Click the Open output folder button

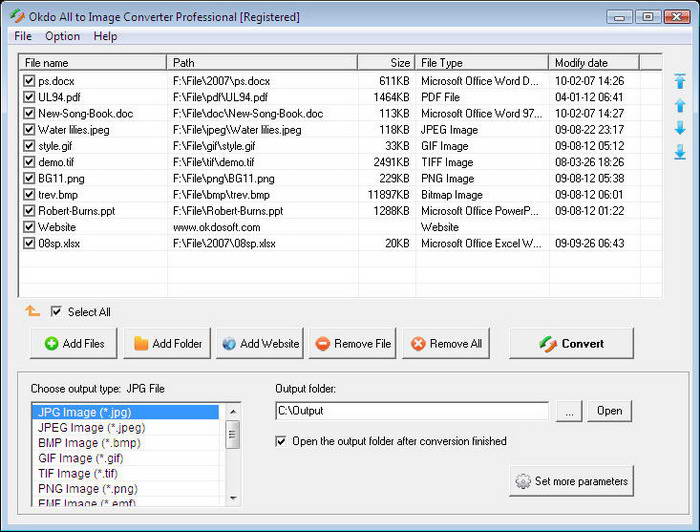[609, 411]
